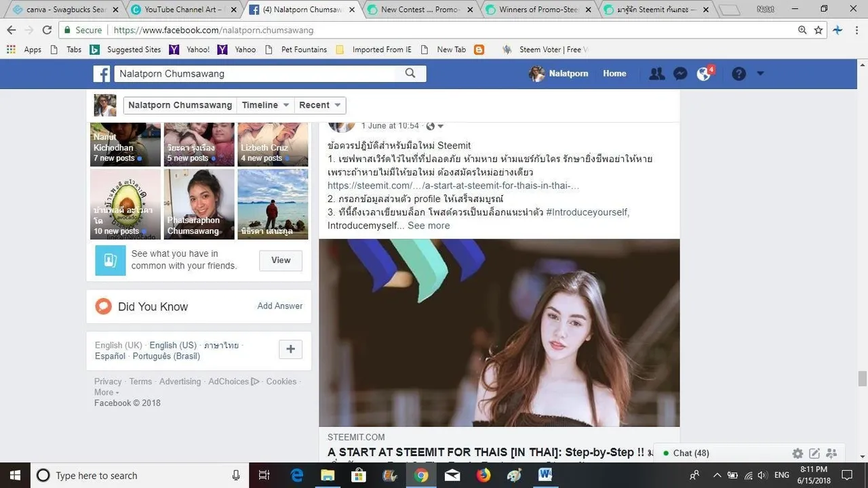868x488 pixels.
Task: Click the plus button for more languages
Action: pos(290,349)
